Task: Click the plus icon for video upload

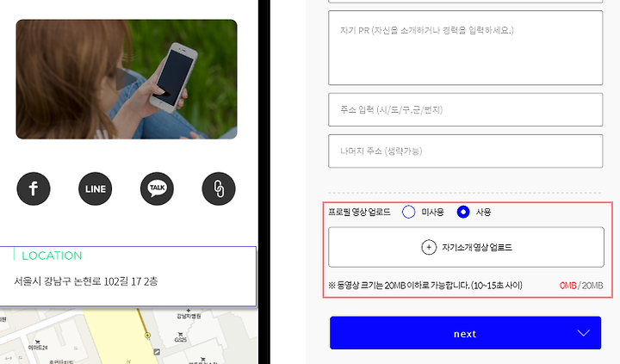Action: coord(429,248)
